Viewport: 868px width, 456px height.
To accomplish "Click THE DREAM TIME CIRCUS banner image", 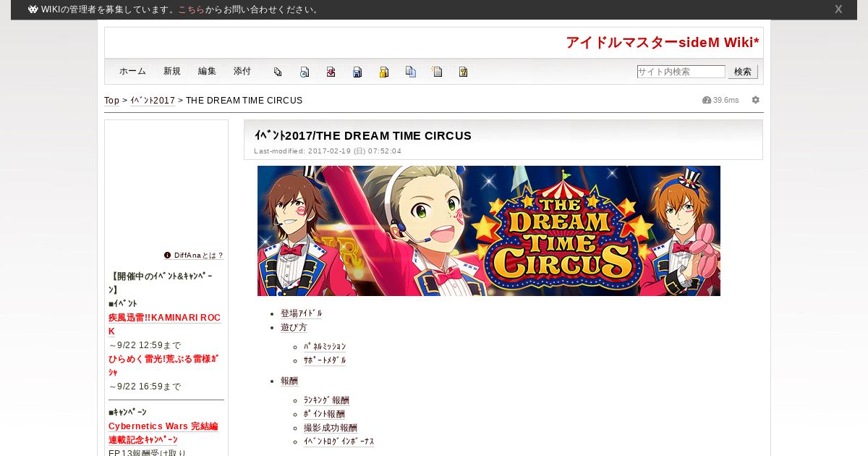I will [489, 231].
